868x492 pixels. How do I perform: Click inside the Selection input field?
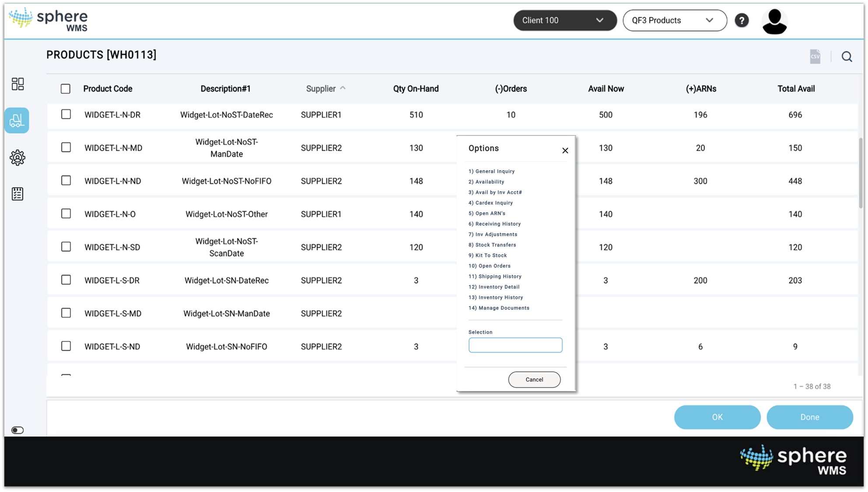pos(515,345)
